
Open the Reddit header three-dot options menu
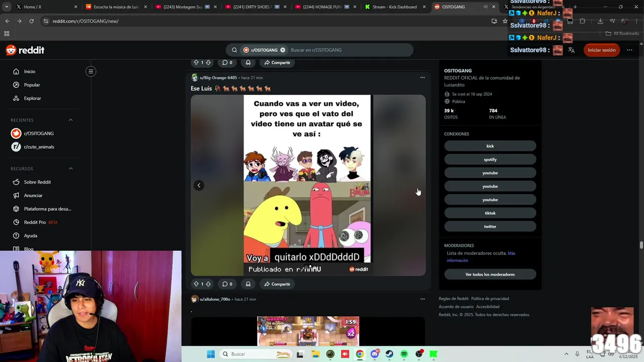coord(629,50)
